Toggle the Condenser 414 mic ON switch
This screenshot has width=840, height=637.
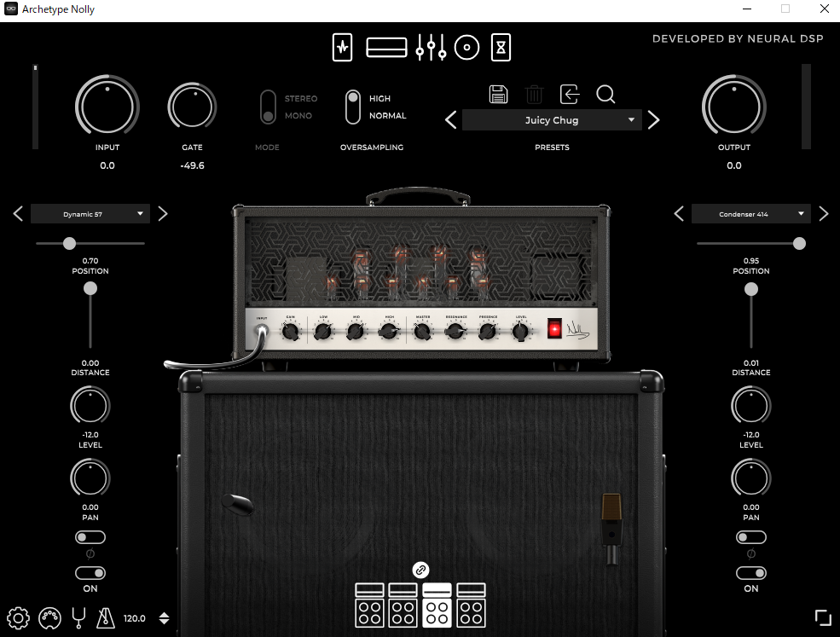click(751, 573)
